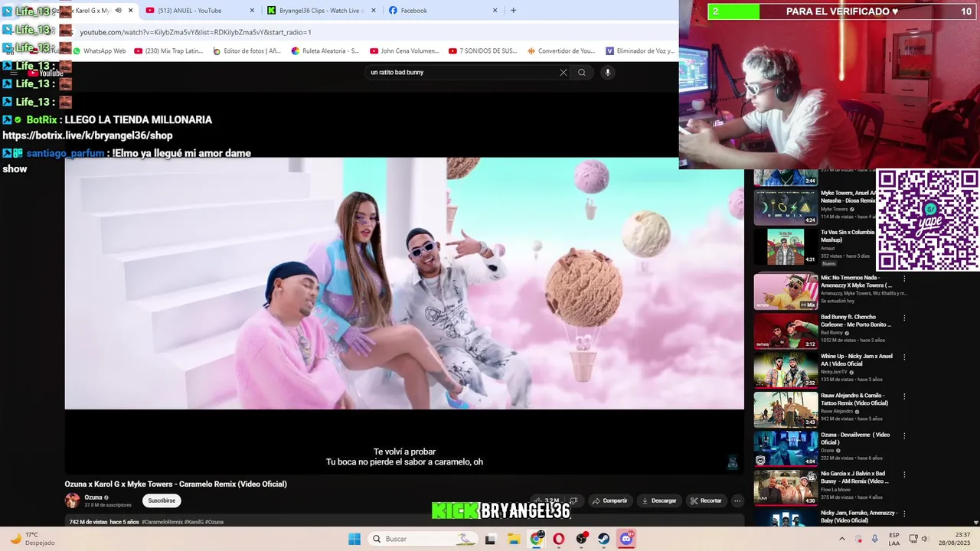Click the Descargar download button
The width and height of the screenshot is (980, 551).
[x=658, y=500]
